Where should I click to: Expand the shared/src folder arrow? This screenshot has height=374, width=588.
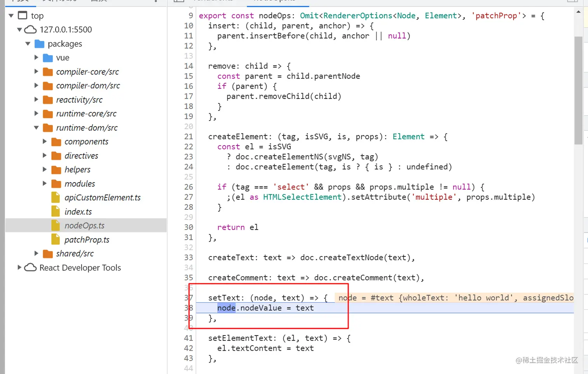(36, 253)
